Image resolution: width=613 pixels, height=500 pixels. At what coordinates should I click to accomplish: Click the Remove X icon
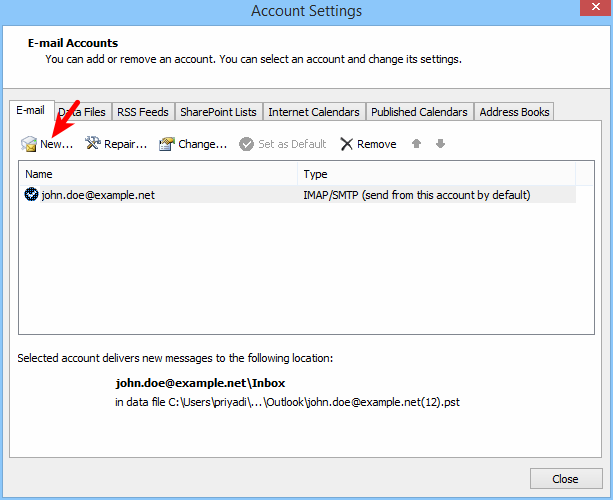pos(346,144)
